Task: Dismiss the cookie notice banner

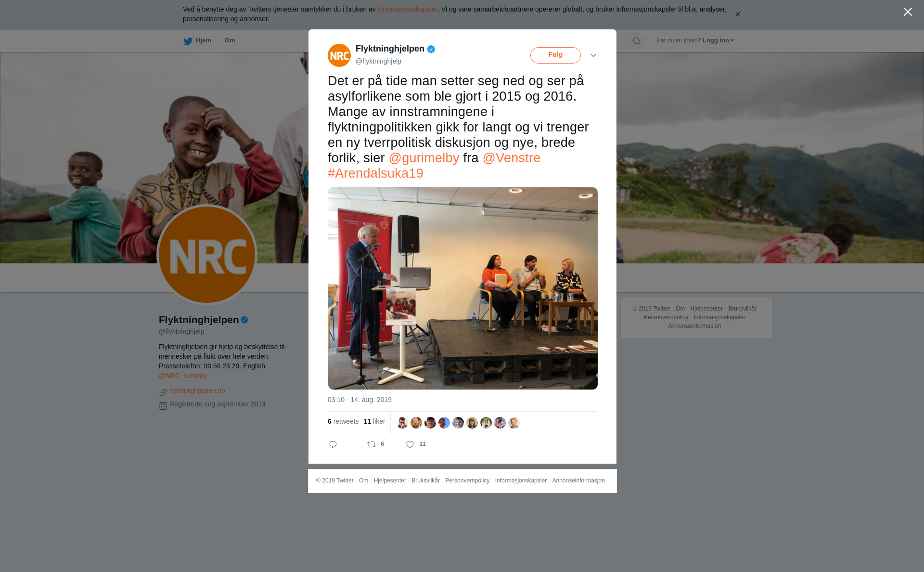Action: click(737, 14)
